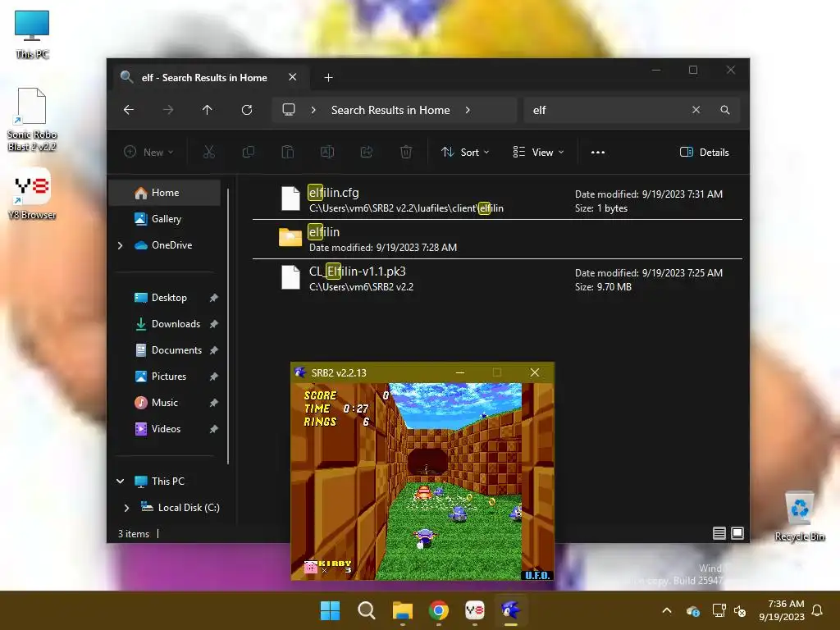Click the Search Results in Home breadcrumb
840x630 pixels.
coord(390,110)
